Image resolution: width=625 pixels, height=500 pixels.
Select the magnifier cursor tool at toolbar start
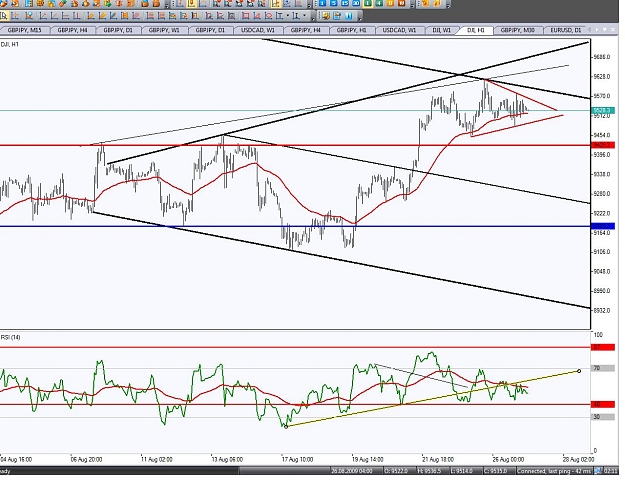pos(4,16)
